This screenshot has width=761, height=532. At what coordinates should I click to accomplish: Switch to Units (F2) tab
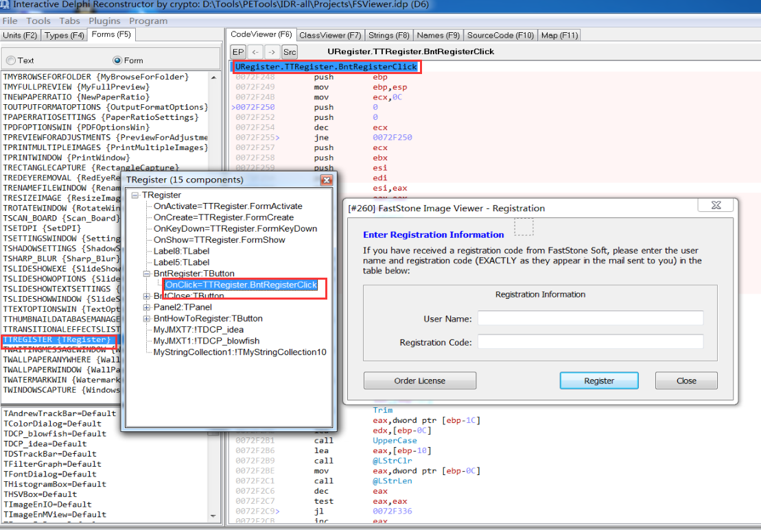(20, 36)
